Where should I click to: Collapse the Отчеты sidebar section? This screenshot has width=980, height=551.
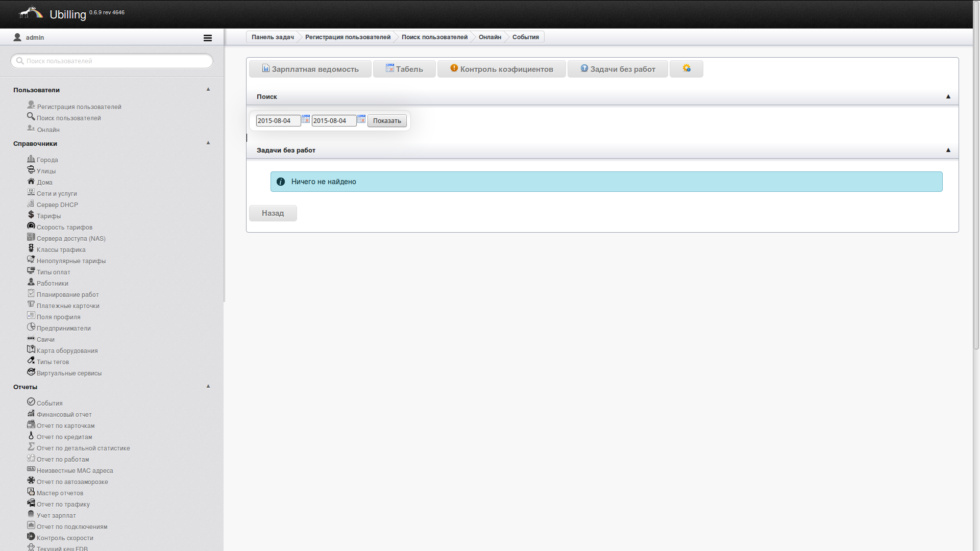pyautogui.click(x=208, y=386)
